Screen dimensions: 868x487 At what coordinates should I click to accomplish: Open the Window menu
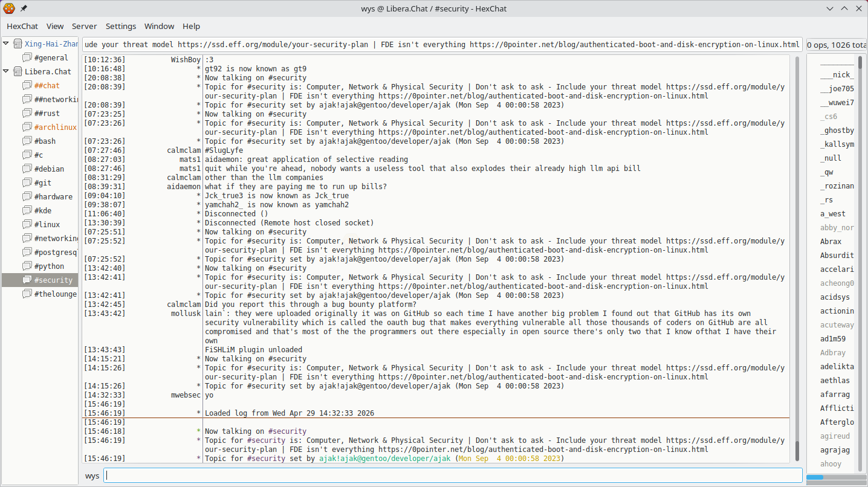pyautogui.click(x=160, y=27)
